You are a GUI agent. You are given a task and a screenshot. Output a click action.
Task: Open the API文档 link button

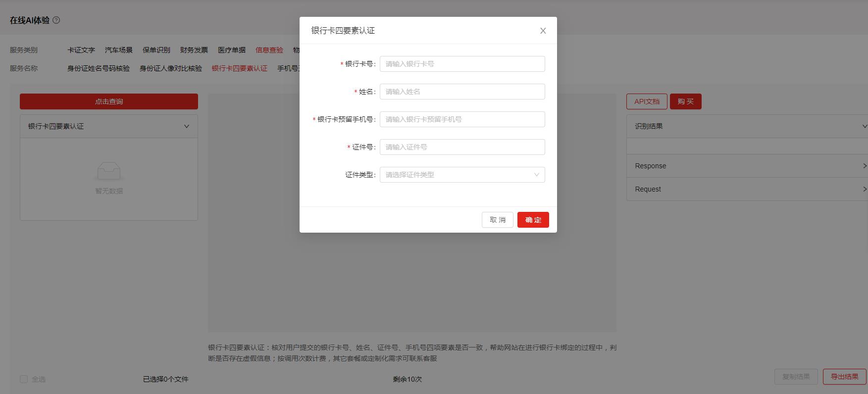pyautogui.click(x=647, y=101)
